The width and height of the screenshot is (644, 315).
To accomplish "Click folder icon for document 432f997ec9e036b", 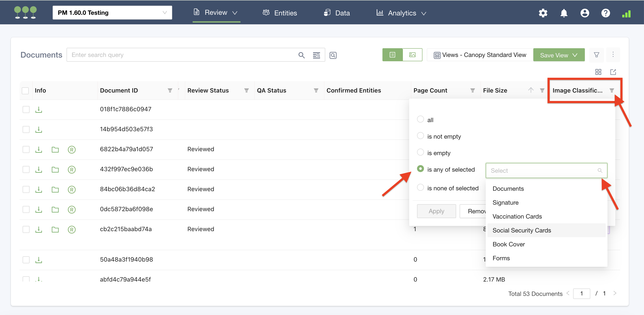I will [55, 170].
